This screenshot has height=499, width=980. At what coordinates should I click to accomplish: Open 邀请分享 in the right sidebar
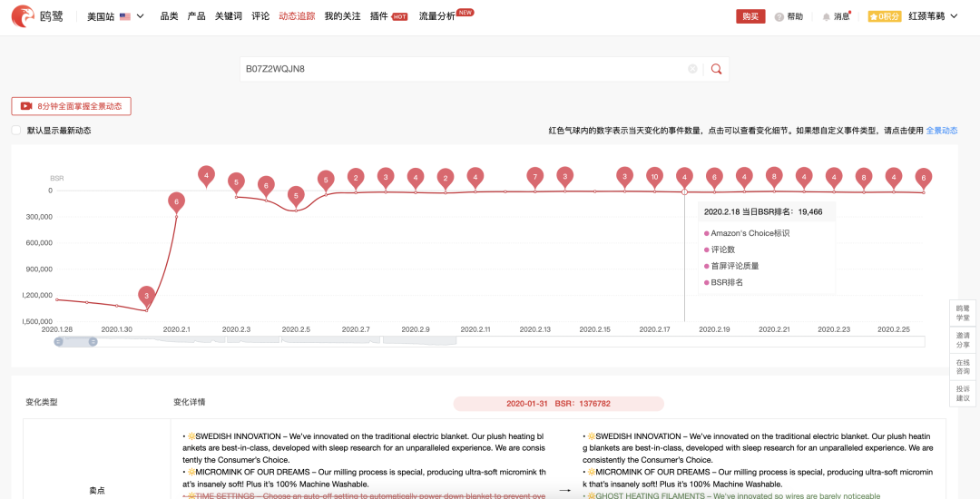click(x=963, y=339)
